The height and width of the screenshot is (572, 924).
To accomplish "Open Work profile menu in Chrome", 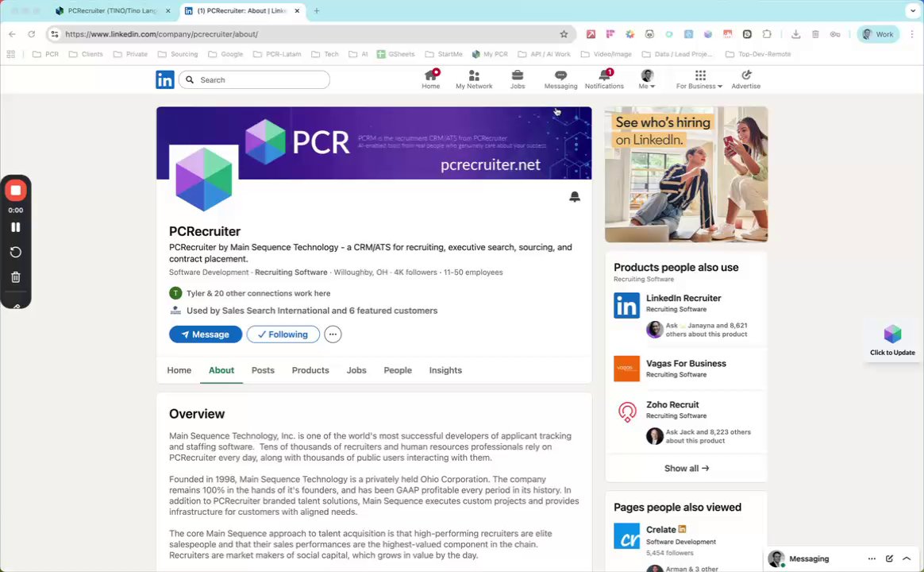I will tap(878, 34).
